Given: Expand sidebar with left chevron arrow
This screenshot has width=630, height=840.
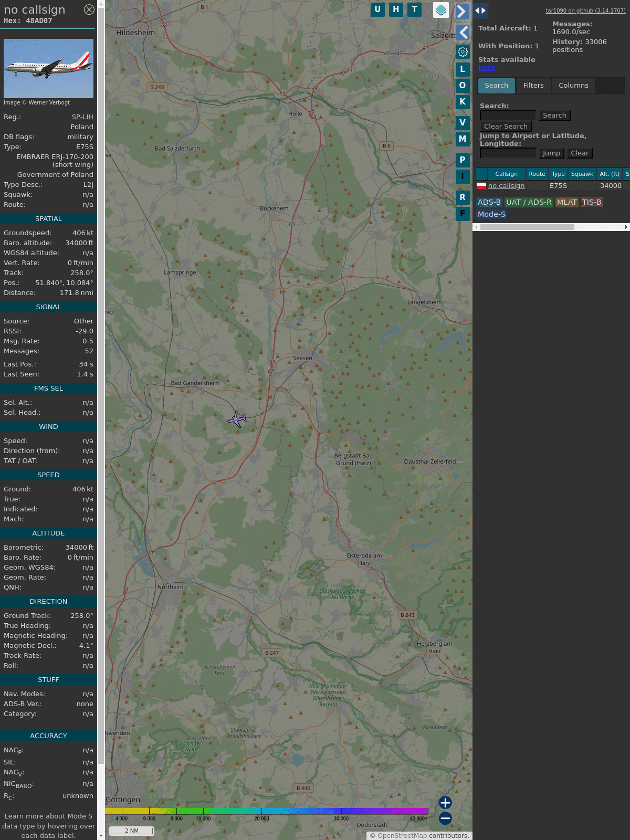Looking at the screenshot, I should click(463, 33).
